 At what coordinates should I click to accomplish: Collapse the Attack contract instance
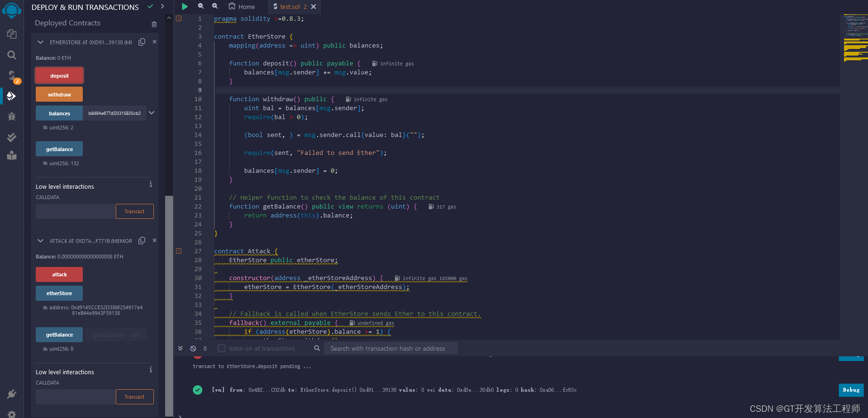coord(40,241)
